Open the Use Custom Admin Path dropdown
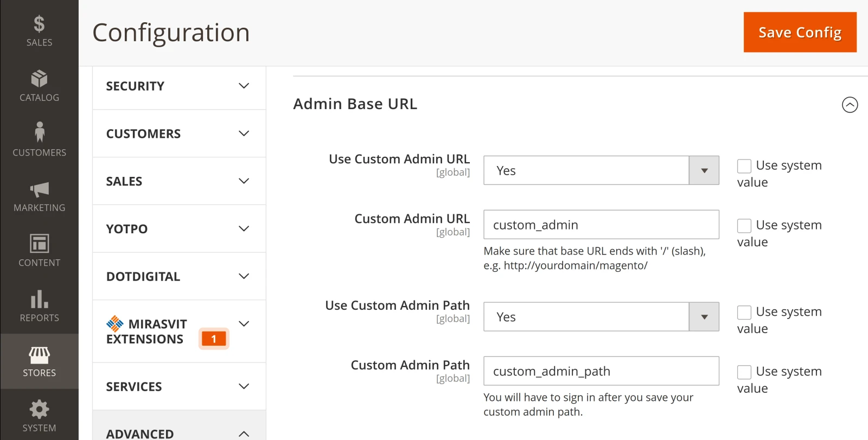This screenshot has width=868, height=440. coord(601,317)
